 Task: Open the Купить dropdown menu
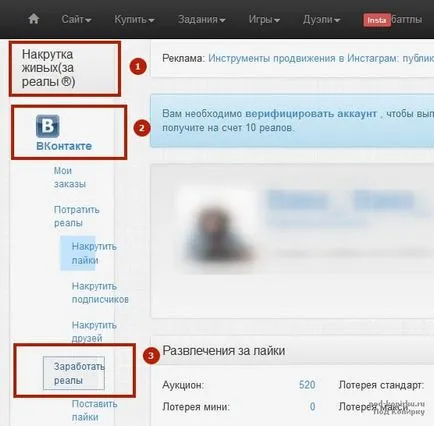(134, 19)
